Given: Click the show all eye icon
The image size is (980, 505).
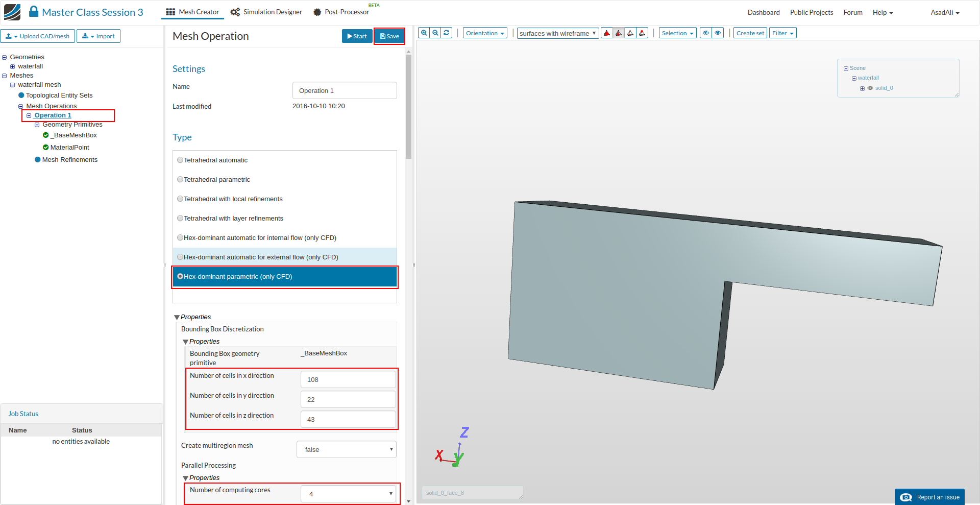Looking at the screenshot, I should tap(718, 33).
